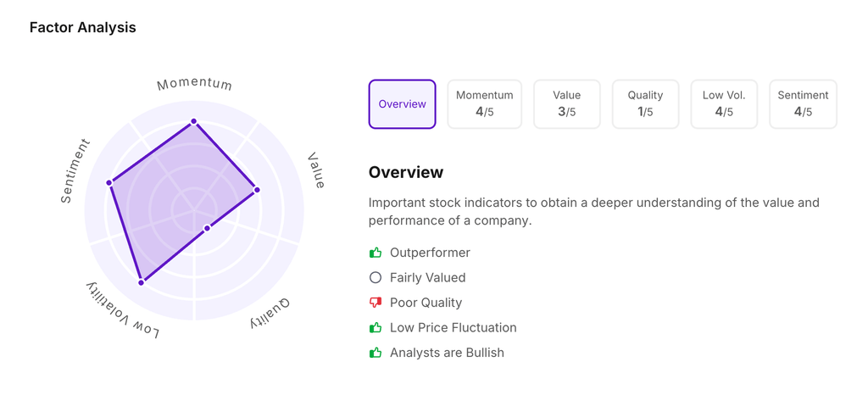Click the Quality data point on radar chart
Screen dimensions: 868x395
[x=207, y=228]
